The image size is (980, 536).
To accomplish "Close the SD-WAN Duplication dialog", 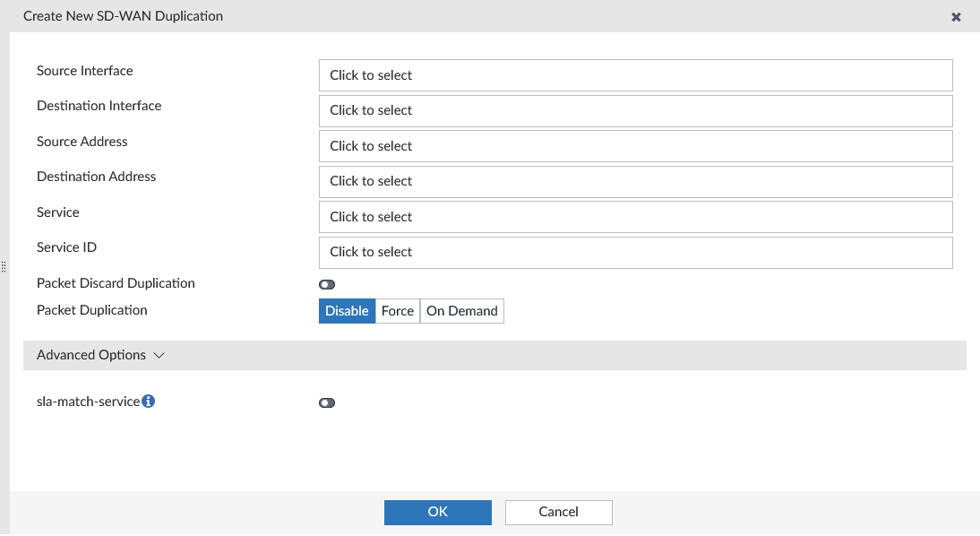I will (x=956, y=17).
